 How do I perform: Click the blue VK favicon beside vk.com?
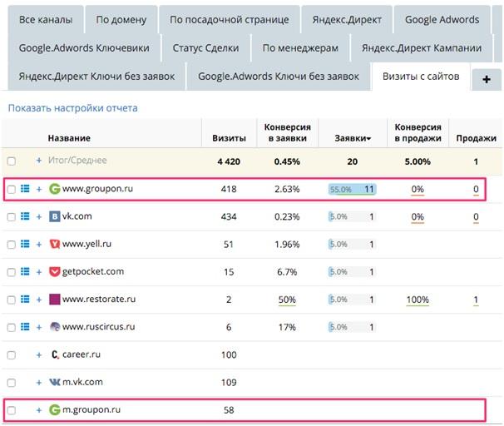pos(55,216)
